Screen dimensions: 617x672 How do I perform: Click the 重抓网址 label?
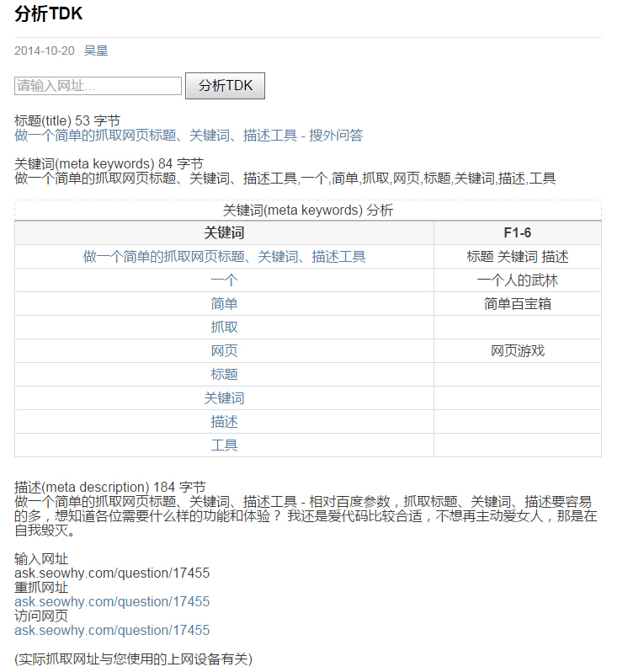41,588
